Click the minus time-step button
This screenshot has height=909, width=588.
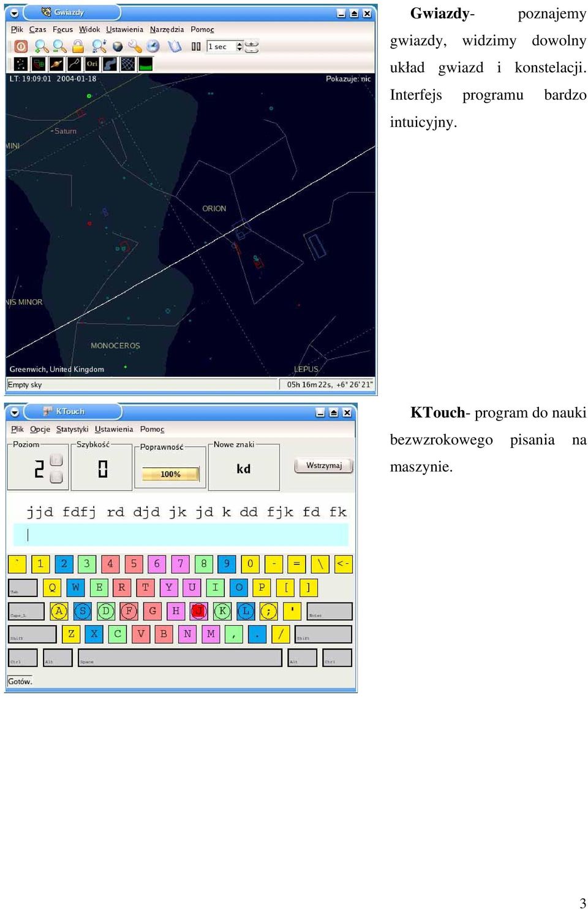(251, 50)
